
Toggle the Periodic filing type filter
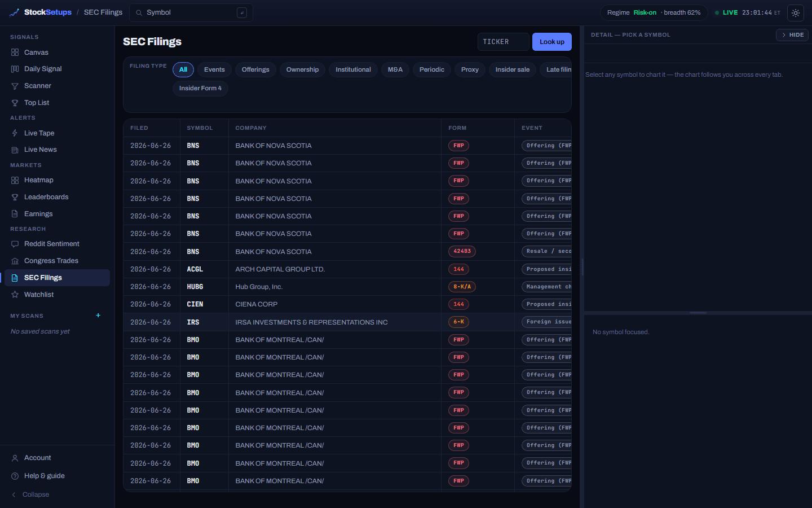(x=432, y=69)
